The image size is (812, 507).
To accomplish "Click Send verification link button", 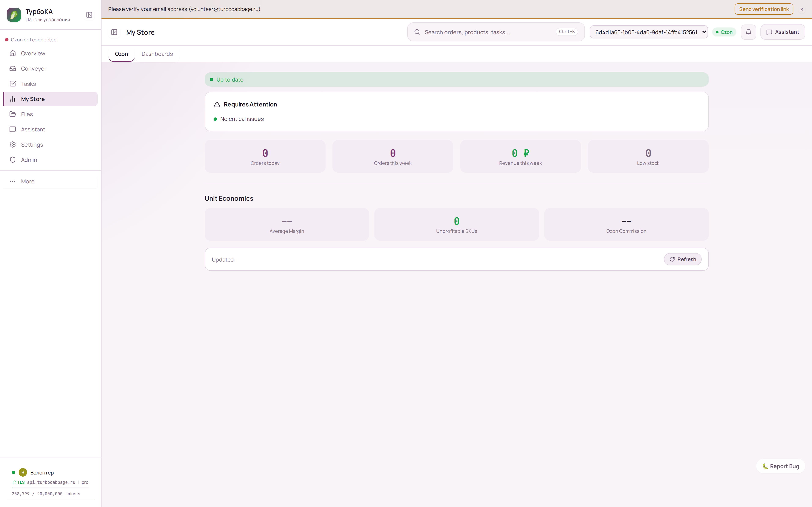I will coord(763,9).
